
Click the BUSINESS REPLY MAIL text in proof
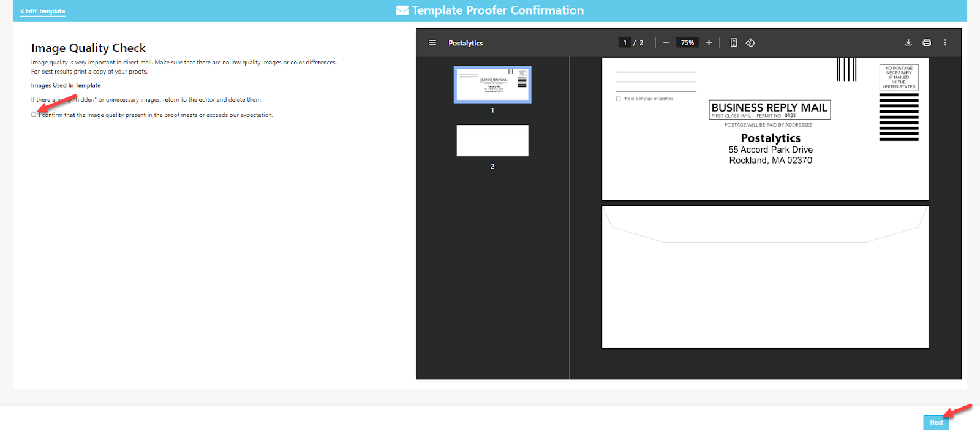(769, 107)
